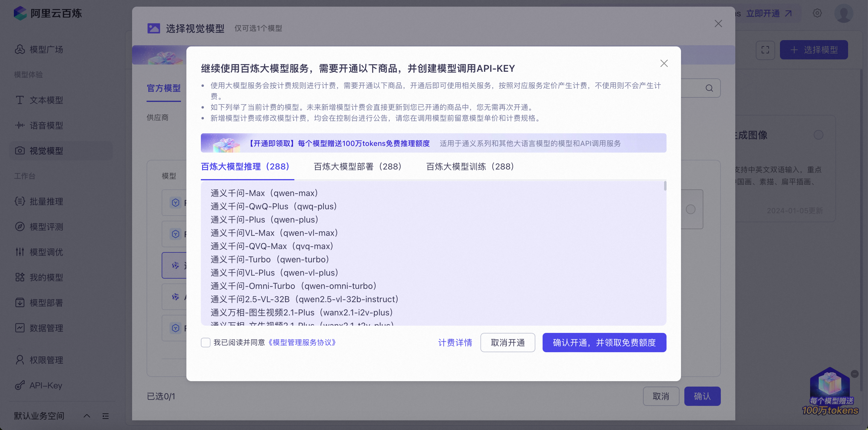This screenshot has height=430, width=868.
Task: Select radio button on model list row
Action: pos(690,209)
